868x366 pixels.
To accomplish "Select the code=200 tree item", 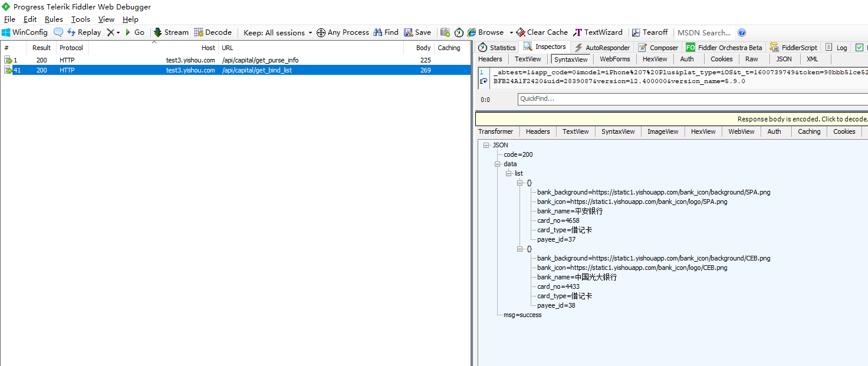I will coord(518,154).
